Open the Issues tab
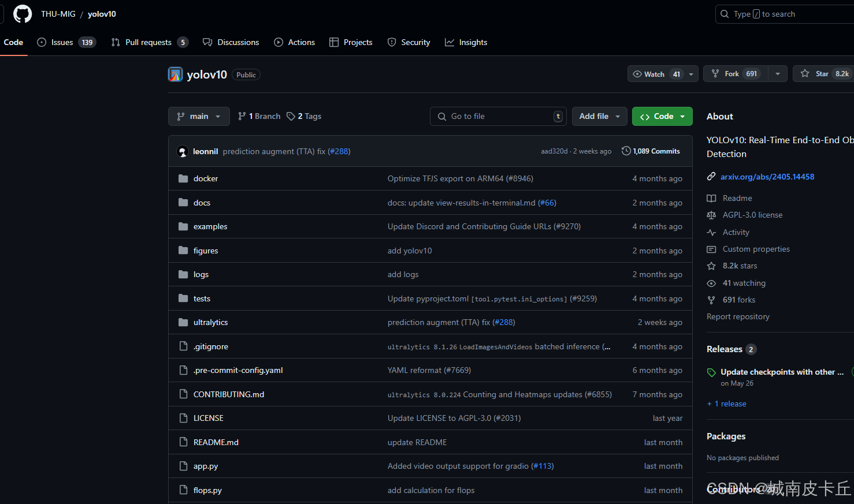 (x=66, y=42)
